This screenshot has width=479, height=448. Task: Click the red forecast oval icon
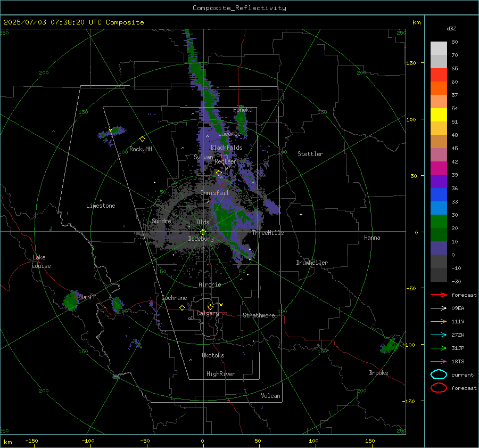[x=439, y=388]
